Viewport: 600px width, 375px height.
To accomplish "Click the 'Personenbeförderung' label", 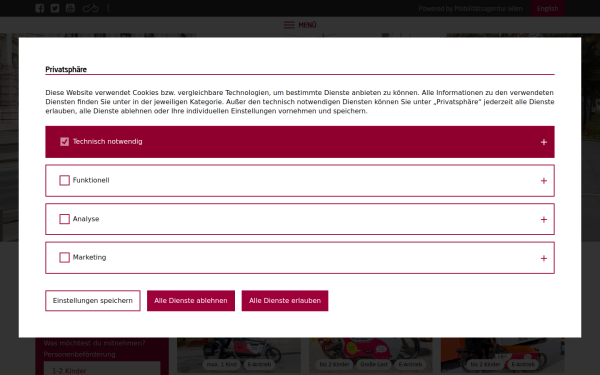I will click(79, 354).
